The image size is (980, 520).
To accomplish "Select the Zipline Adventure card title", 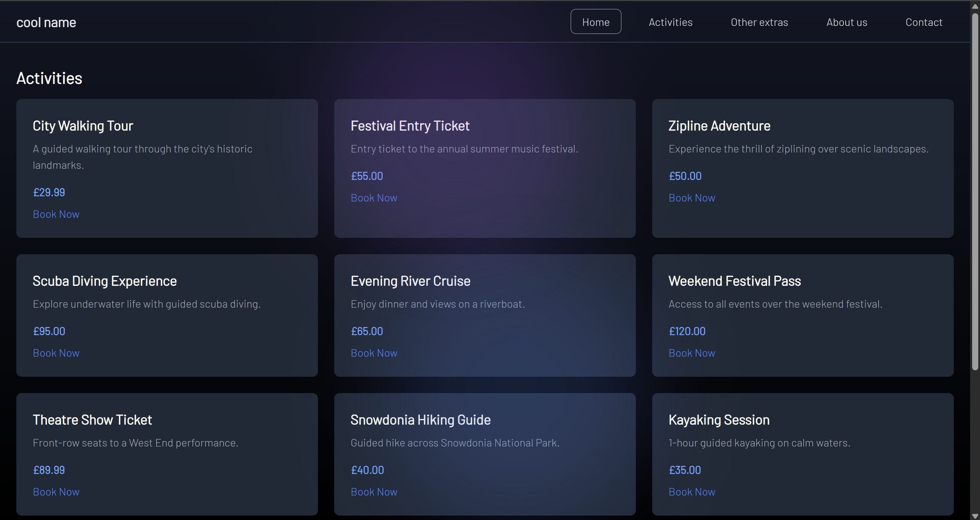I will (719, 126).
